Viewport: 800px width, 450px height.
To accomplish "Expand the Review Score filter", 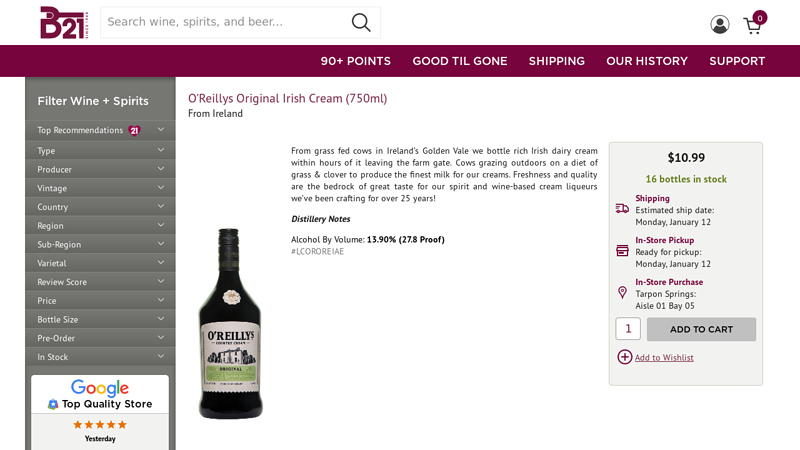I will tap(100, 282).
